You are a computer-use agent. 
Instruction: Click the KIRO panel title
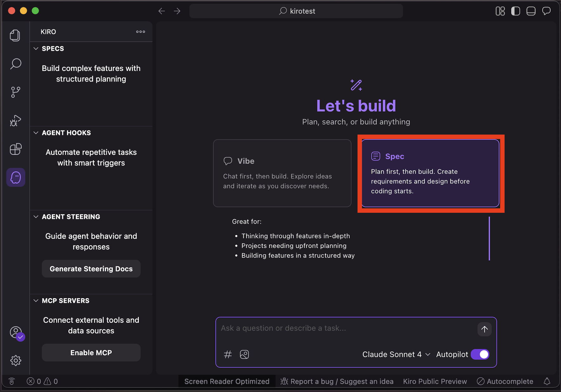coord(48,32)
